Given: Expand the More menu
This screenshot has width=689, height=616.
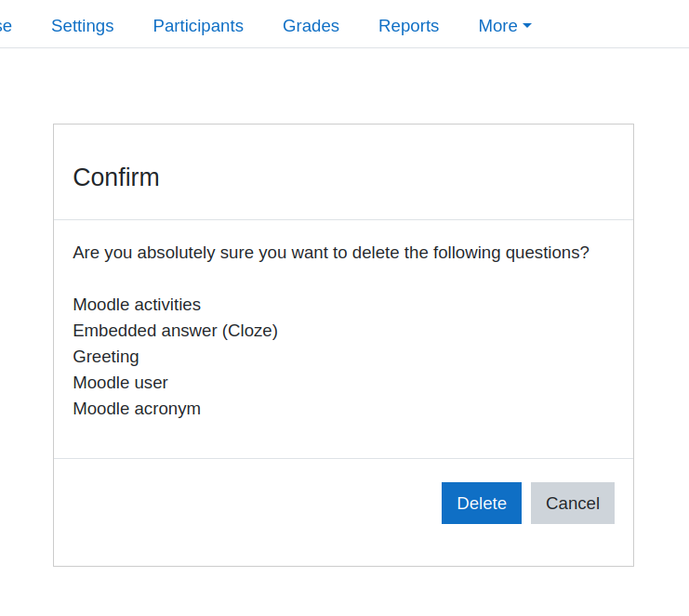Looking at the screenshot, I should coord(505,26).
